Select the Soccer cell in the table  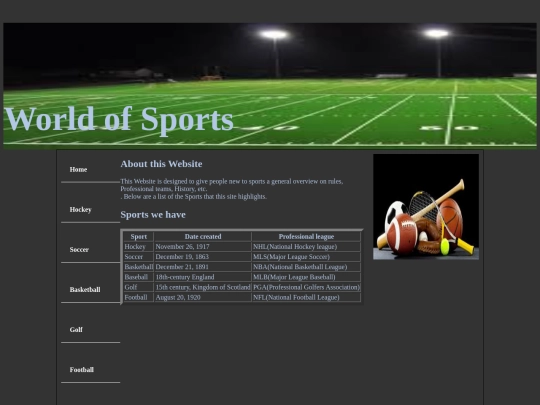point(139,257)
